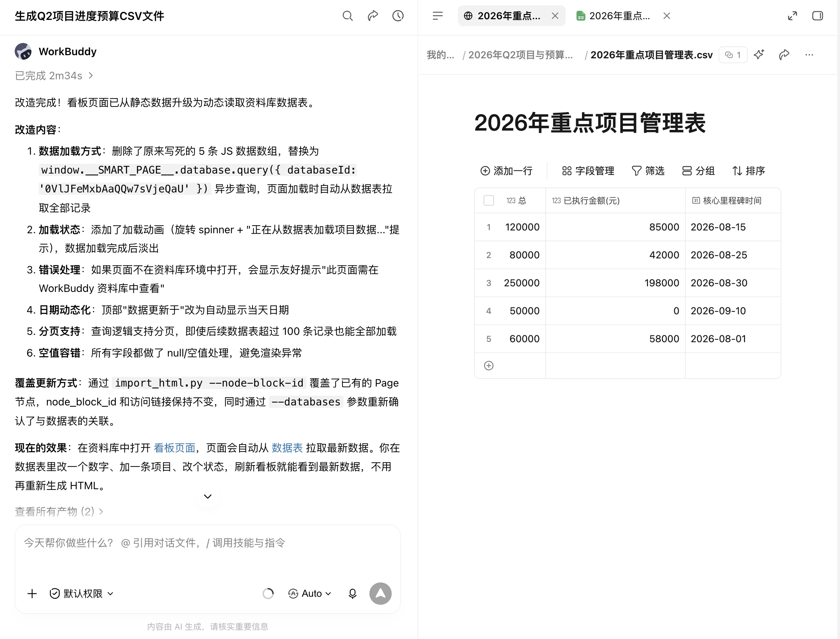
Task: Expand 查看所有产物 (2) list
Action: [59, 511]
